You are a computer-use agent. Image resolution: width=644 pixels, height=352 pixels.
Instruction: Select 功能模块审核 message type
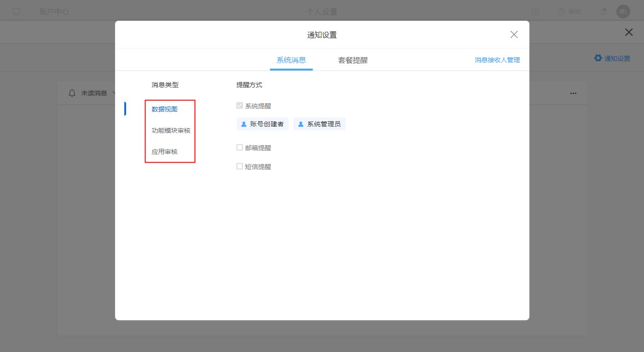[171, 130]
